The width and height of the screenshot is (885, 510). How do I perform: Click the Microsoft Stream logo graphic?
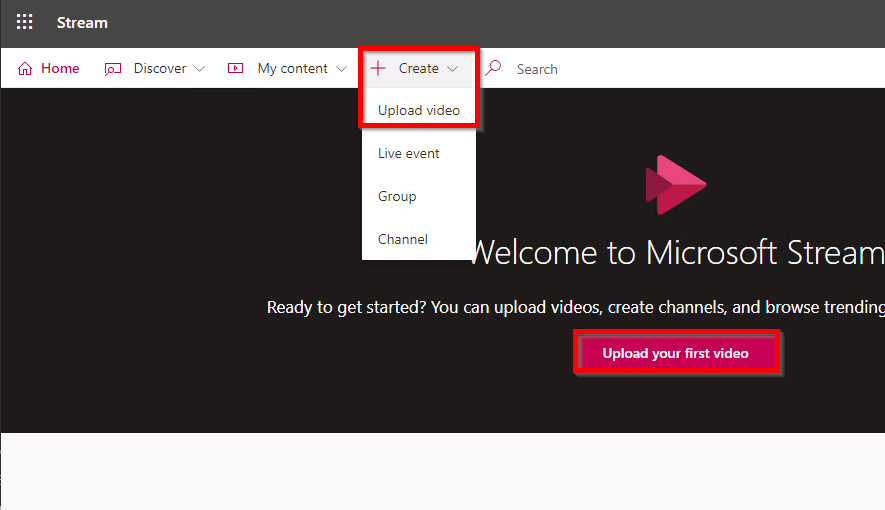tap(676, 185)
